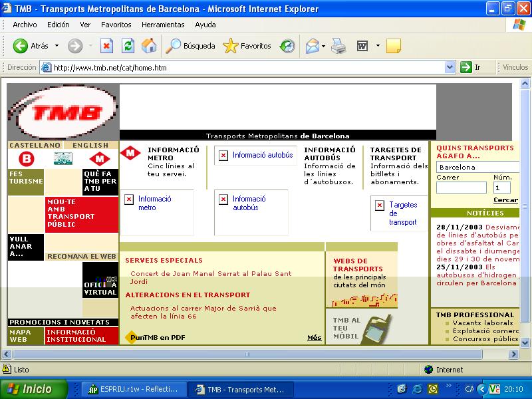This screenshot has height=399, width=532.
Task: Open the Edición menu
Action: pos(59,25)
